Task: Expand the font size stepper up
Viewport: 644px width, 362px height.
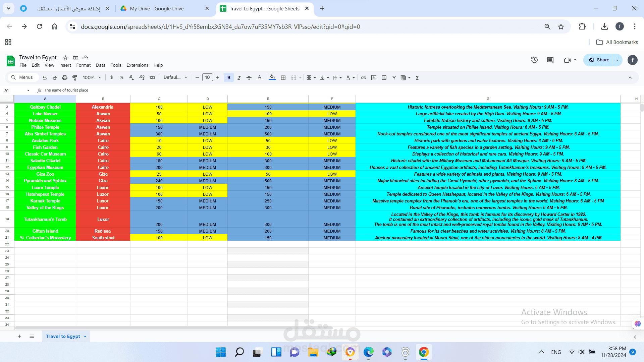Action: (218, 78)
